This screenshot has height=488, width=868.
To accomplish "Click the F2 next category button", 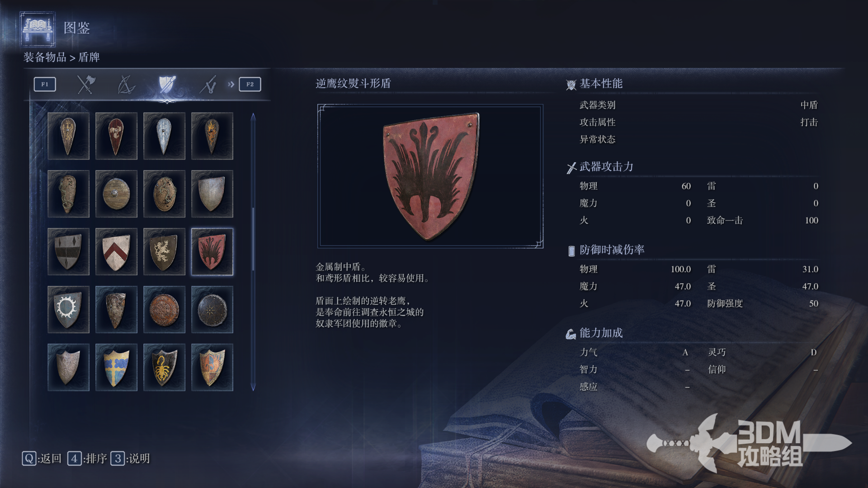I will 250,84.
